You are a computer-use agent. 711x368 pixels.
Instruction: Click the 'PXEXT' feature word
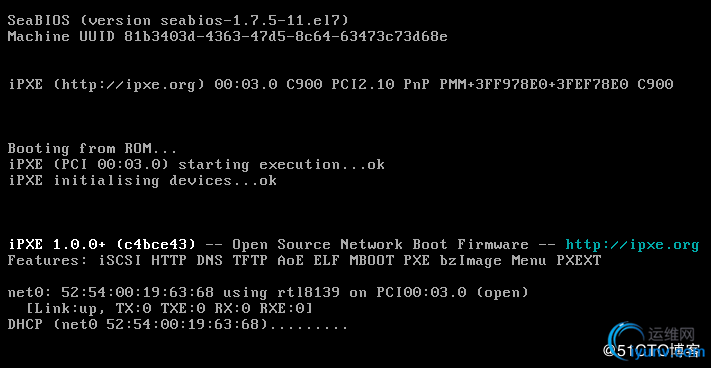[579, 261]
